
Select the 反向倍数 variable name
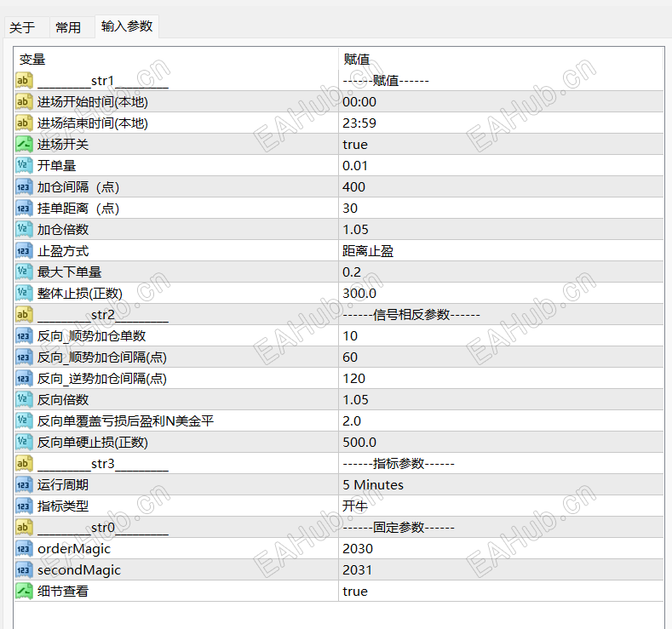pos(63,399)
